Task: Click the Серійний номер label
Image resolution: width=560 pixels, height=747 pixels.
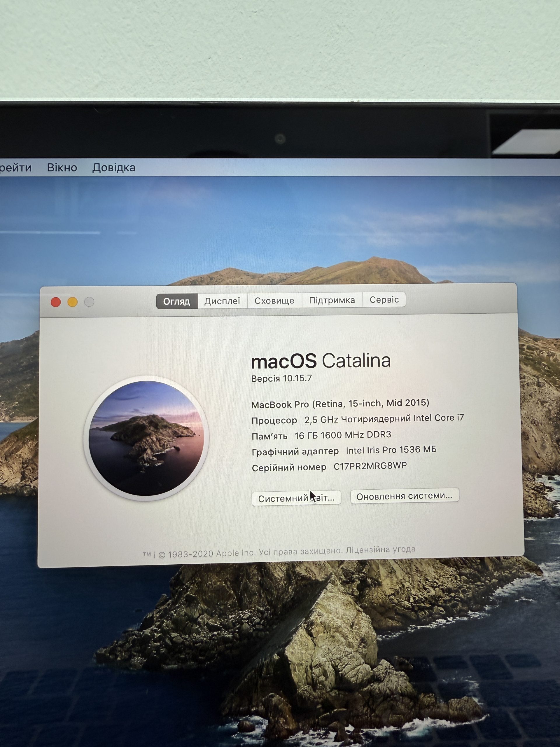Action: 289,467
